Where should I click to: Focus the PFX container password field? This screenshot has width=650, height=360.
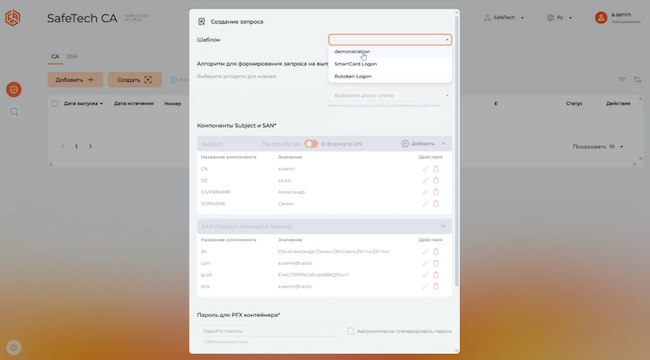tap(268, 331)
